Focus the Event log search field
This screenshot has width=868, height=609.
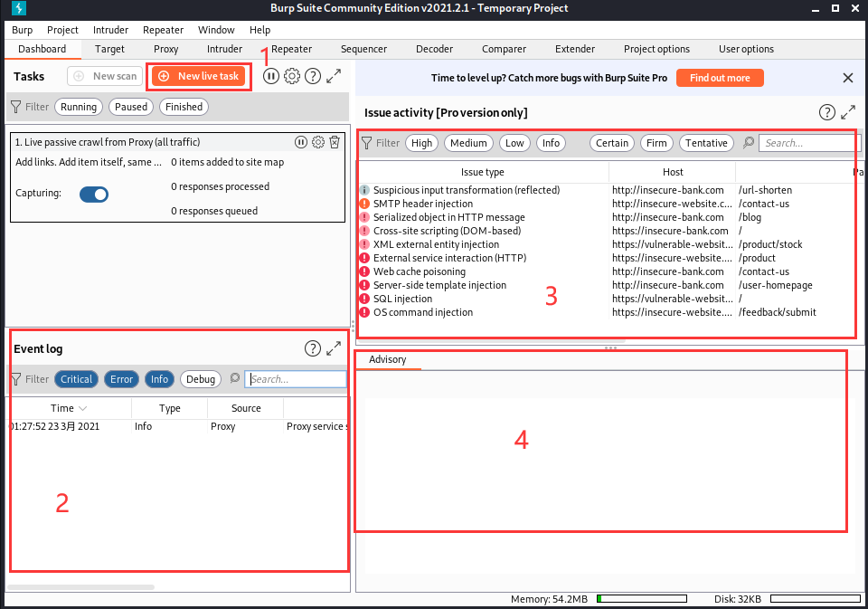tap(296, 379)
